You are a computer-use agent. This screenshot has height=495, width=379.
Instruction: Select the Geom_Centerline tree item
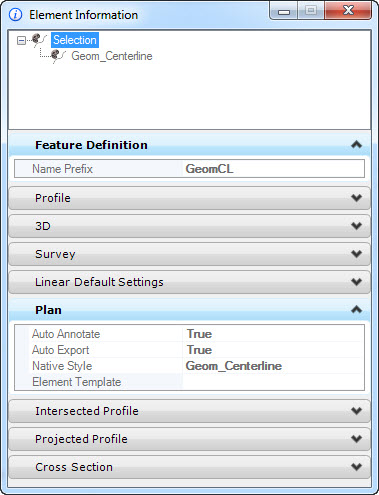pos(112,56)
